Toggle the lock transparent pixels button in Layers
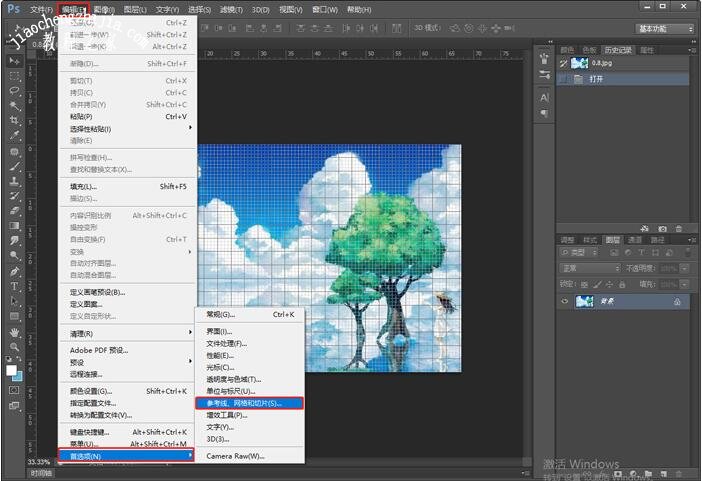 585,284
